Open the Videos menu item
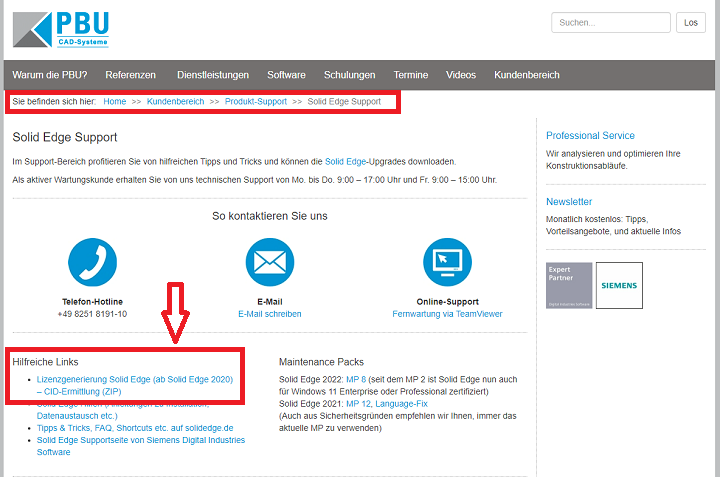720x477 pixels. click(x=461, y=75)
